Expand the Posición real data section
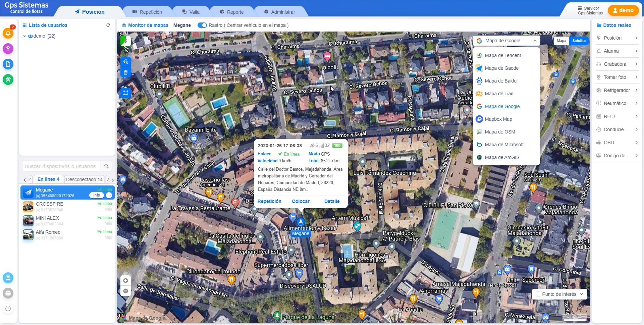 click(617, 38)
